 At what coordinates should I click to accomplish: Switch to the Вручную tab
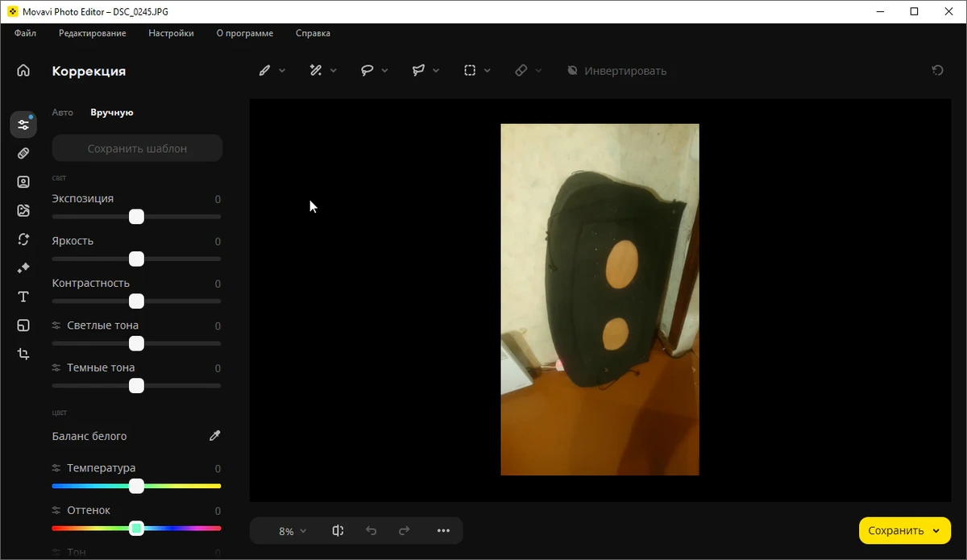click(112, 113)
